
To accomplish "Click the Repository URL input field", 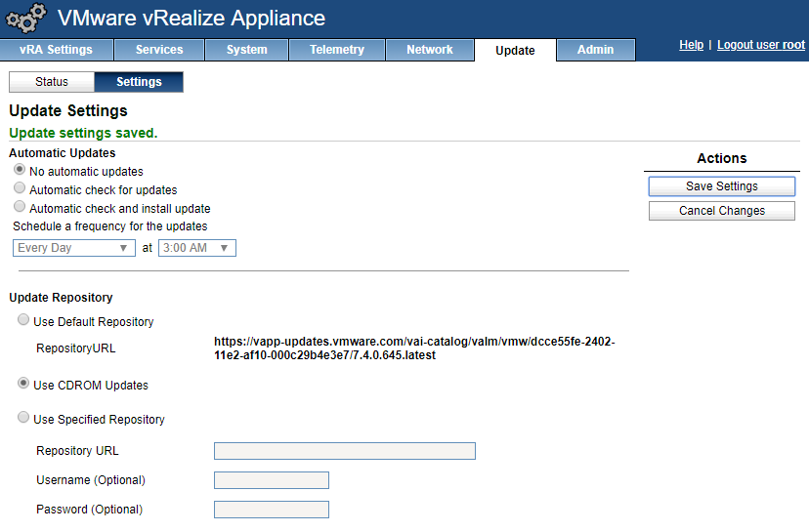I will coord(345,451).
